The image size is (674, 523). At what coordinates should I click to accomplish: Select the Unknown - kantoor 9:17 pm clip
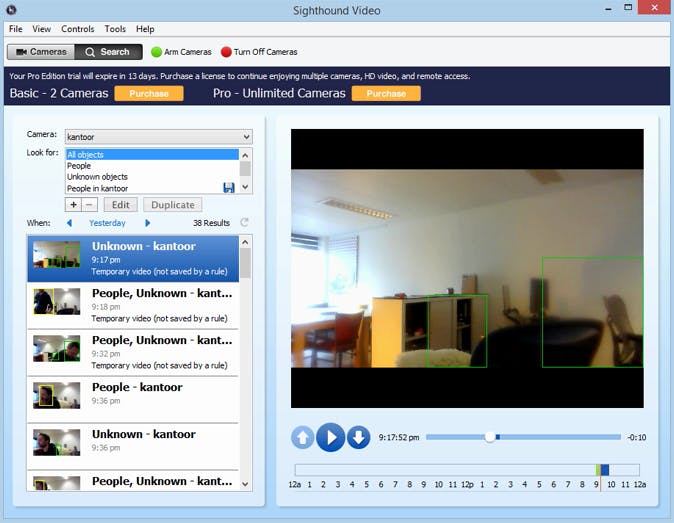[133, 259]
